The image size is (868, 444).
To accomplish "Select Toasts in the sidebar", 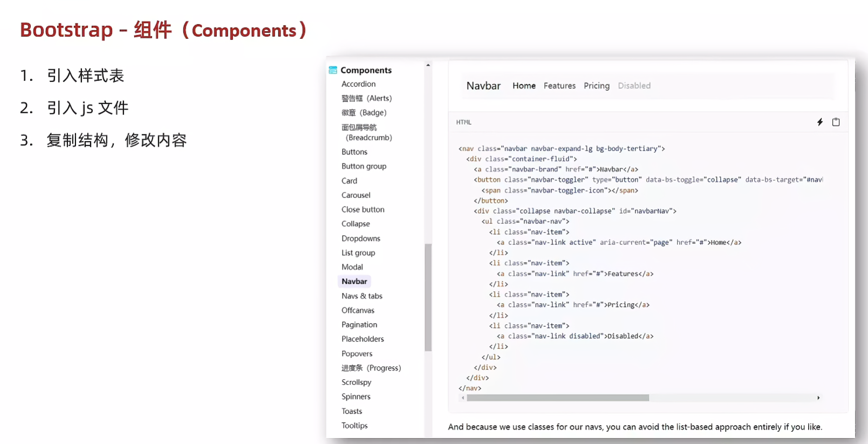I will pos(352,411).
